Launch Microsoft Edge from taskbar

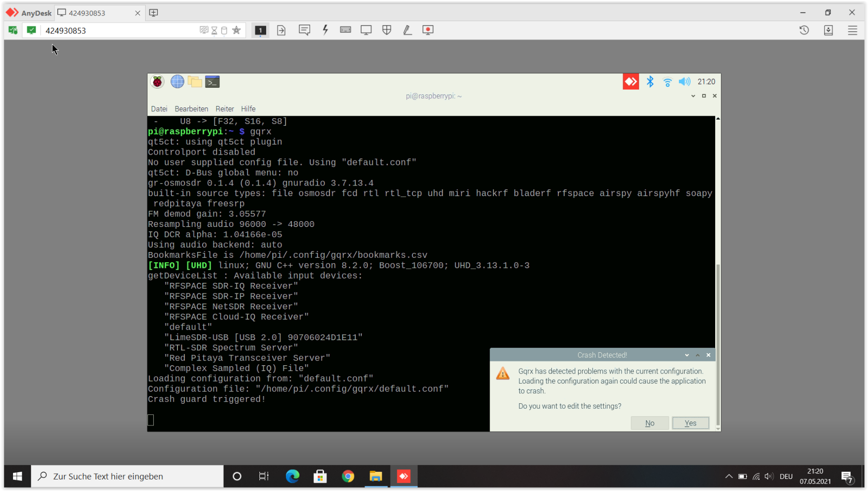coord(292,476)
